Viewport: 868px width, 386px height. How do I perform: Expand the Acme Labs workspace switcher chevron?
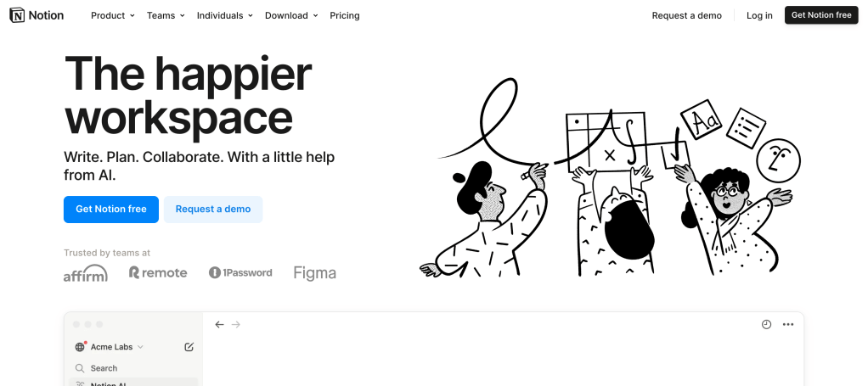point(140,347)
